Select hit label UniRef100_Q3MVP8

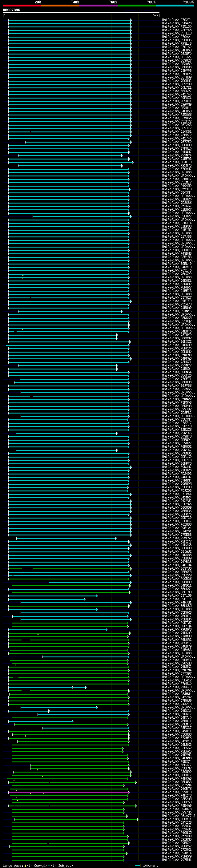point(177,71)
